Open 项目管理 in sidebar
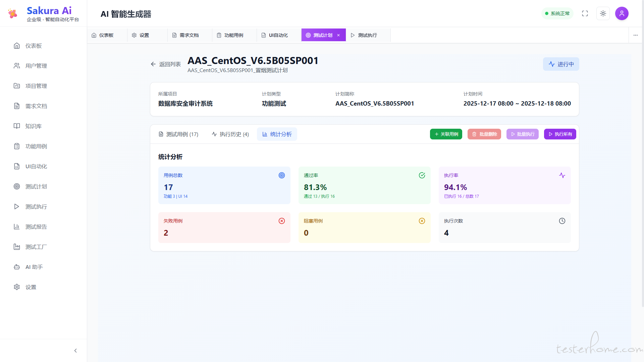Screen dimensions: 644x362 pos(36,86)
